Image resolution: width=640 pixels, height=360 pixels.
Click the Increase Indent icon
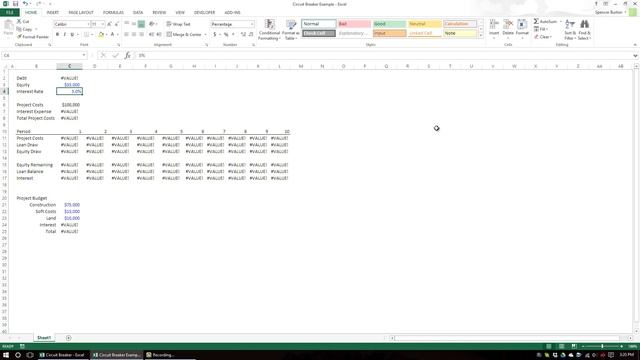click(x=159, y=35)
